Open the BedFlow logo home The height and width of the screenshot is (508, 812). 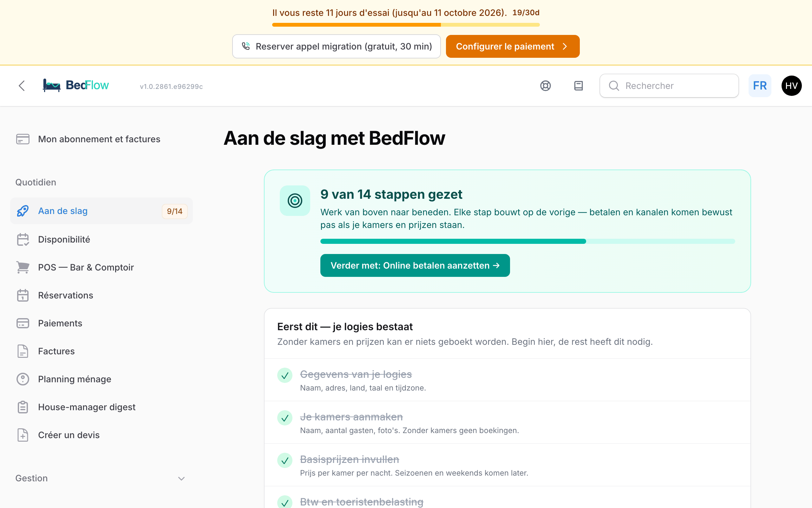[76, 85]
